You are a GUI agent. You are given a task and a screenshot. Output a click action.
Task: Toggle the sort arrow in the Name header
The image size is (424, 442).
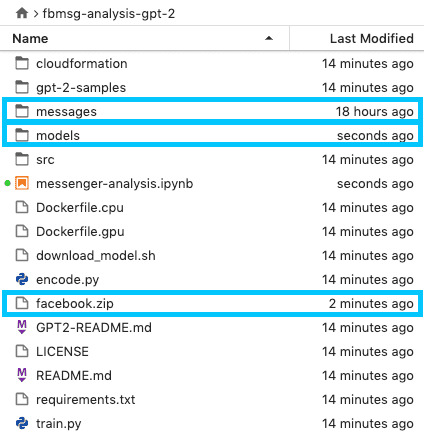269,38
